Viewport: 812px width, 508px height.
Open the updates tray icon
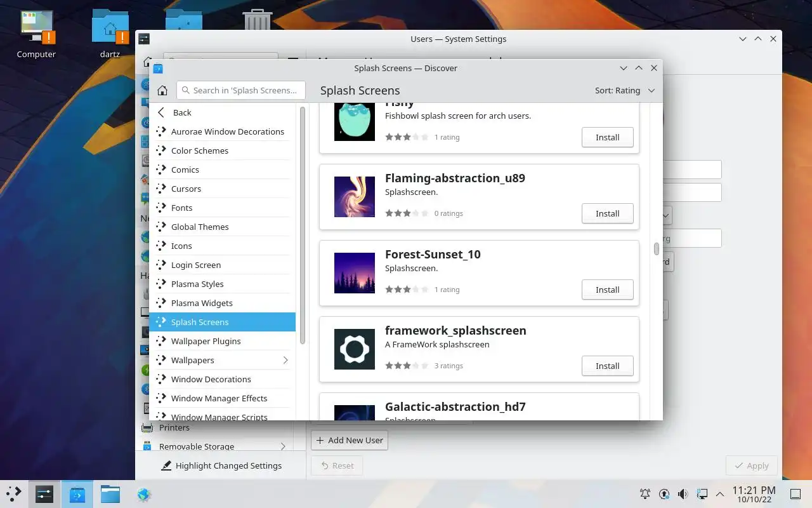664,493
